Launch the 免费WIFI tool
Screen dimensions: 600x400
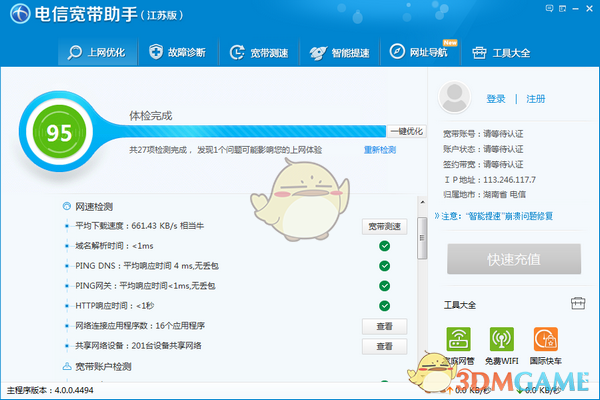(x=502, y=339)
